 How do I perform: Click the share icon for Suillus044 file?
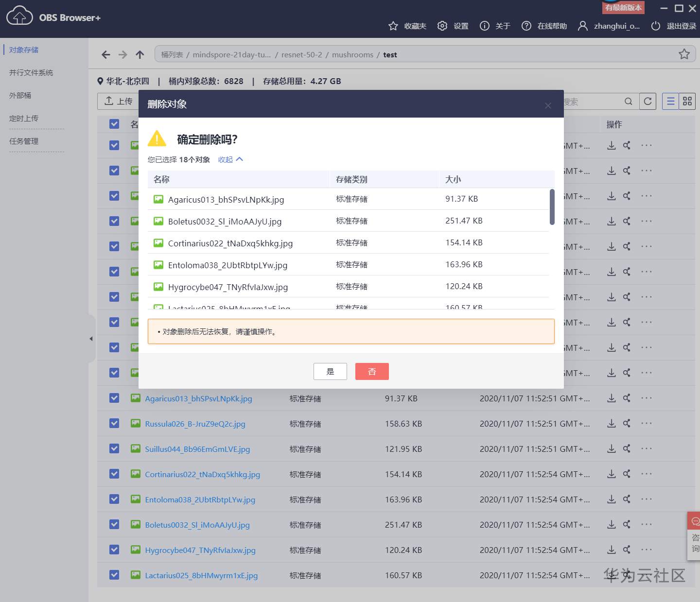pos(627,449)
